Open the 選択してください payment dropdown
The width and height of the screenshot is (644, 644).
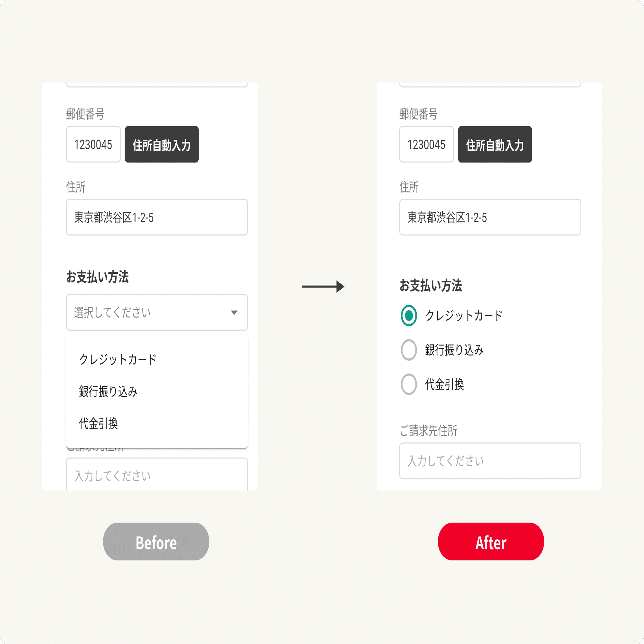tap(157, 312)
